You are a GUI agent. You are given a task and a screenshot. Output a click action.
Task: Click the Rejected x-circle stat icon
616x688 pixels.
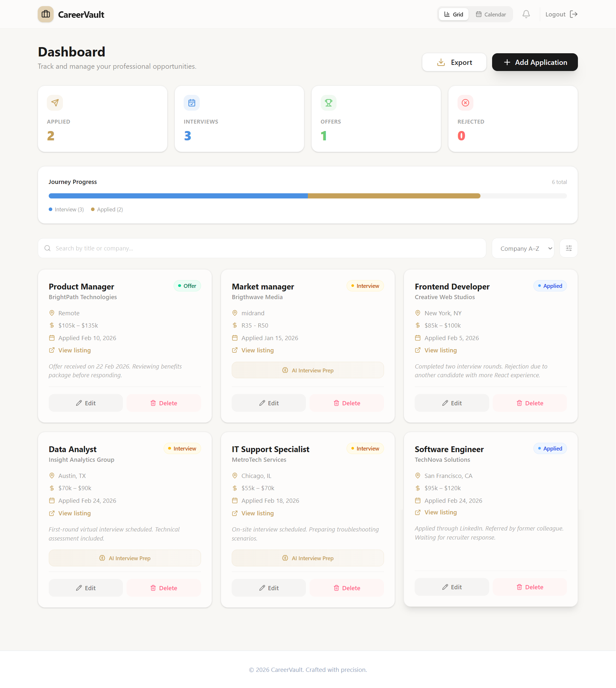466,103
